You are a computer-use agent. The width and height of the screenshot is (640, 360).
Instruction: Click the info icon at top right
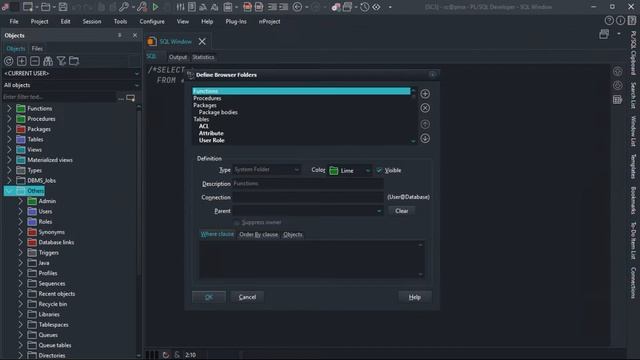click(620, 21)
